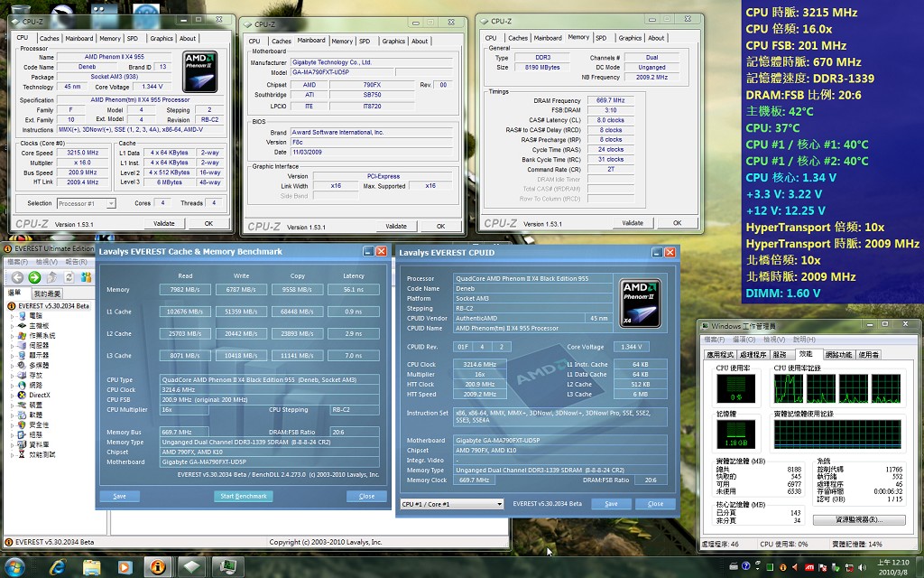Click the Up level icon in EVEREST toolbar
Image resolution: width=924 pixels, height=578 pixels.
coord(51,277)
